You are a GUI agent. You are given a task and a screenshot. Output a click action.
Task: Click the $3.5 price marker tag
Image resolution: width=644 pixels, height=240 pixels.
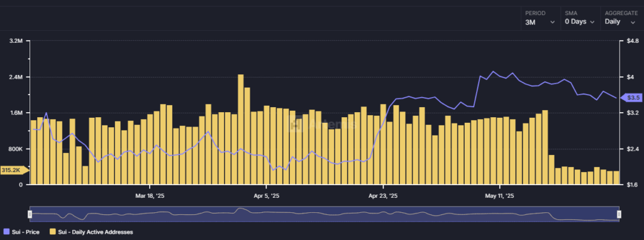[x=628, y=98]
